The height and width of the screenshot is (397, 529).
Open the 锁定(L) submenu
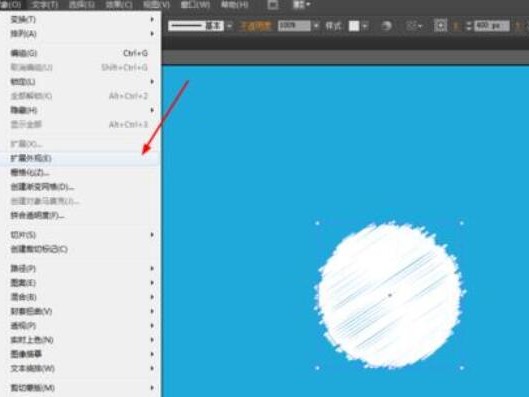80,82
